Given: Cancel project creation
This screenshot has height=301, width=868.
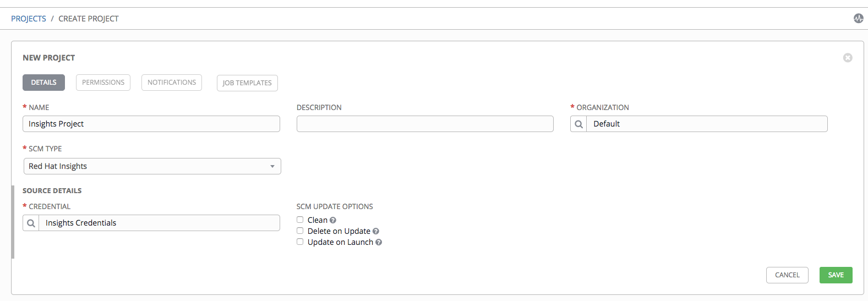Looking at the screenshot, I should tap(787, 275).
